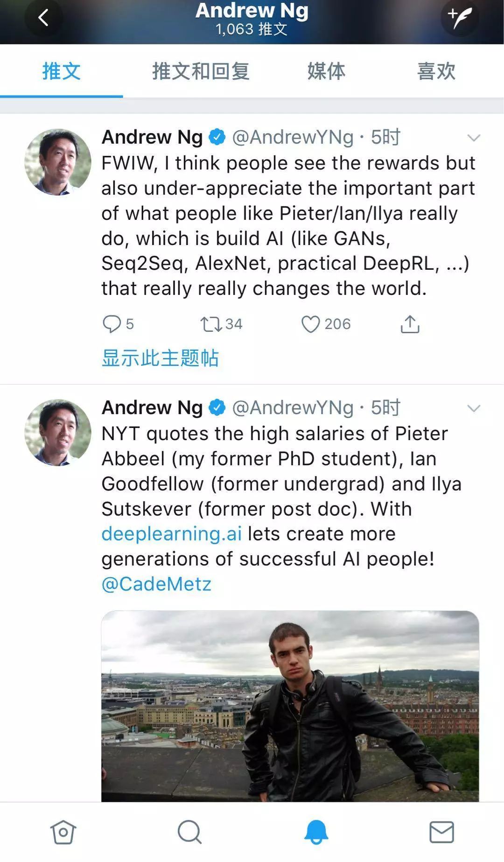Expand options chevron on NYT tweet
The width and height of the screenshot is (504, 862).
tap(474, 408)
